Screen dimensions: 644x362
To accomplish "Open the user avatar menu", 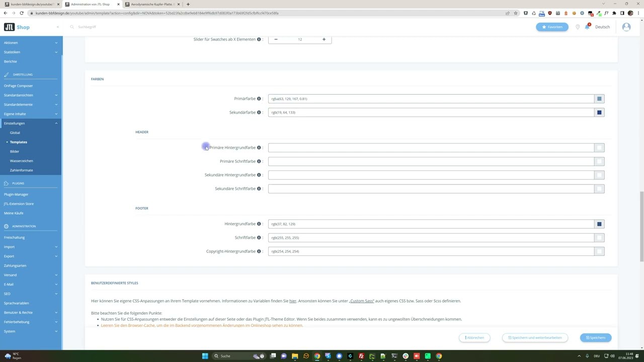I will (x=626, y=27).
